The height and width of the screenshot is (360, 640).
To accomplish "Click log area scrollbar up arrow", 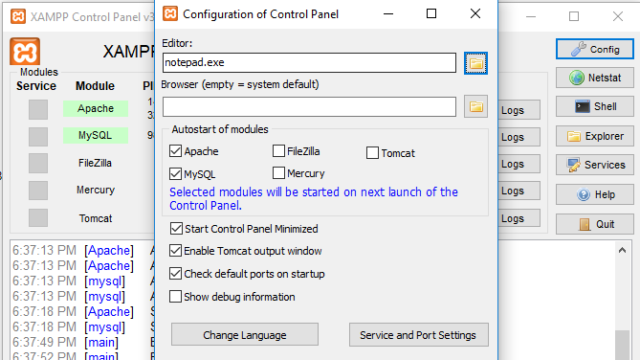I will [622, 250].
